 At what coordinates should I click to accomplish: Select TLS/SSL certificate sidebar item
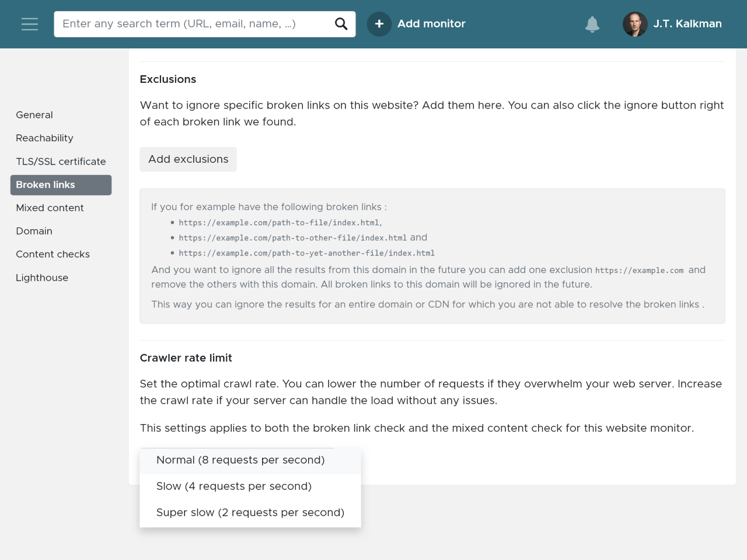click(x=61, y=162)
